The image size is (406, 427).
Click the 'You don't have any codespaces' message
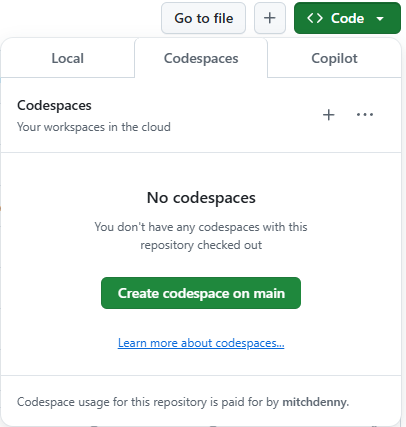tap(201, 227)
